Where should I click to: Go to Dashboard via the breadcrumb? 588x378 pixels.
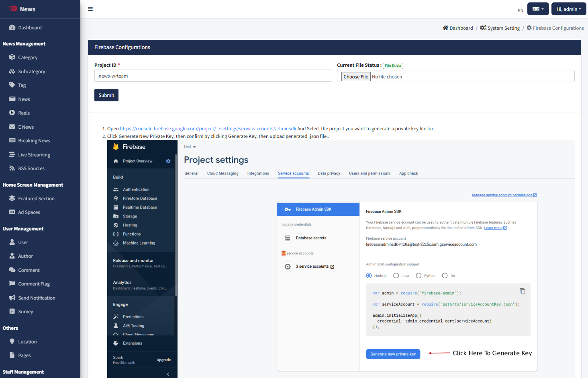tap(458, 28)
